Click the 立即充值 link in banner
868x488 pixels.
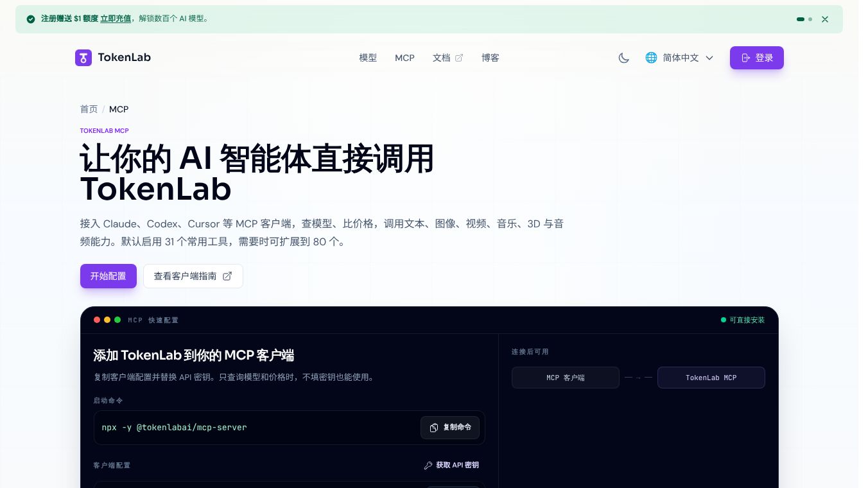[x=116, y=19]
